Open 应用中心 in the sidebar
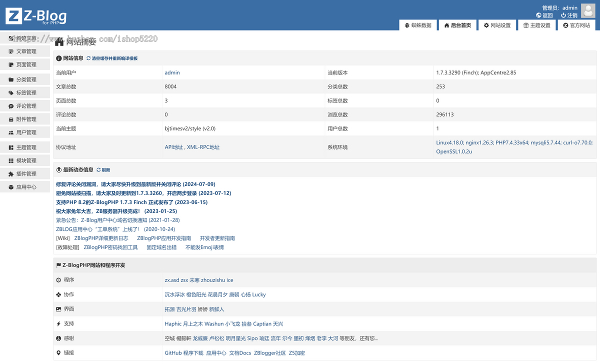 point(25,187)
